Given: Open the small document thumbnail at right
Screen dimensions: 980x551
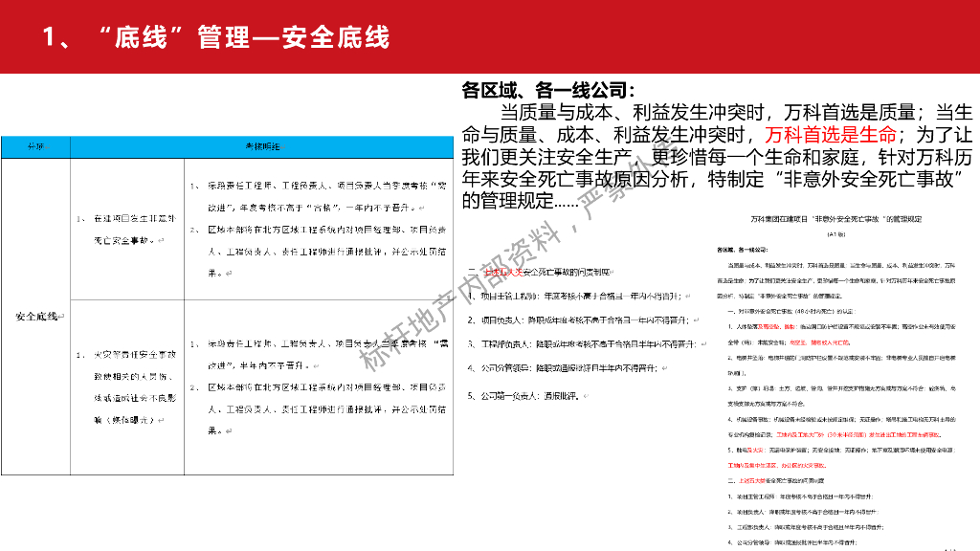Looking at the screenshot, I should click(837, 381).
